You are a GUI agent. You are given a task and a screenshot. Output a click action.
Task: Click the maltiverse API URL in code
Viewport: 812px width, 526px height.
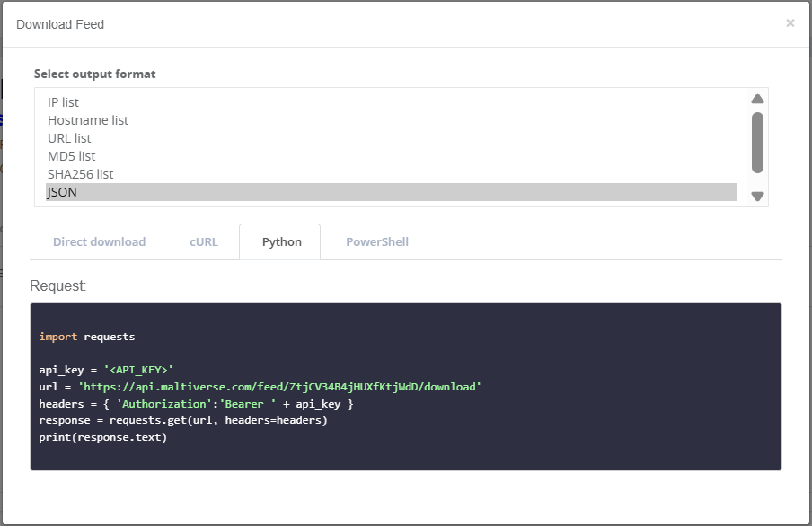(x=280, y=387)
